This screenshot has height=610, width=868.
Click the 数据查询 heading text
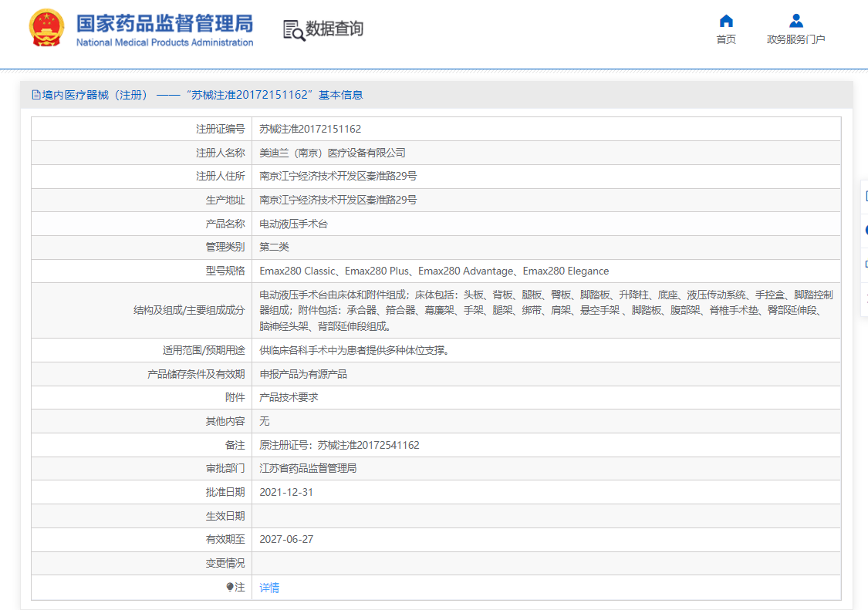[334, 29]
